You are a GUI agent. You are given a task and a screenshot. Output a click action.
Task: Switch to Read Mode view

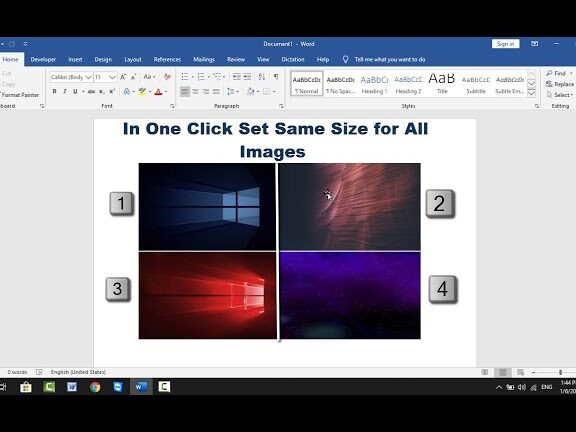click(x=485, y=372)
